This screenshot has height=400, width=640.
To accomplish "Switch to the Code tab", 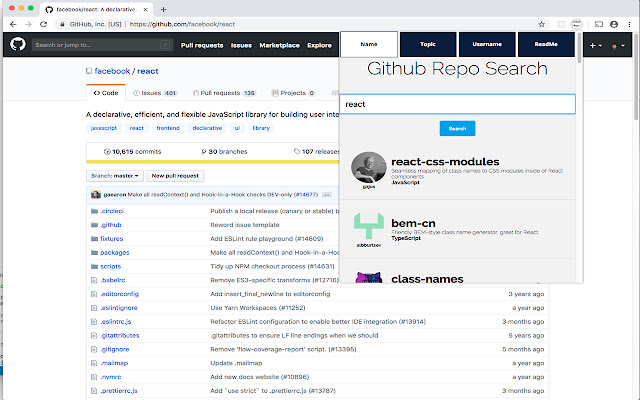I will tap(106, 93).
